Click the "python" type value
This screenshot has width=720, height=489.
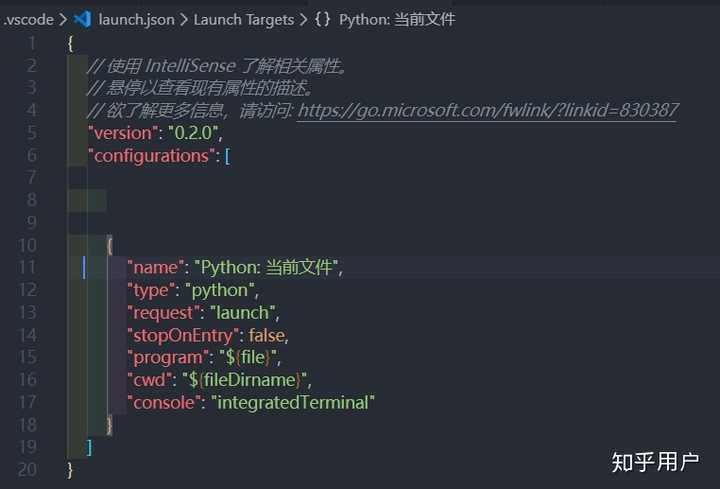coord(219,290)
